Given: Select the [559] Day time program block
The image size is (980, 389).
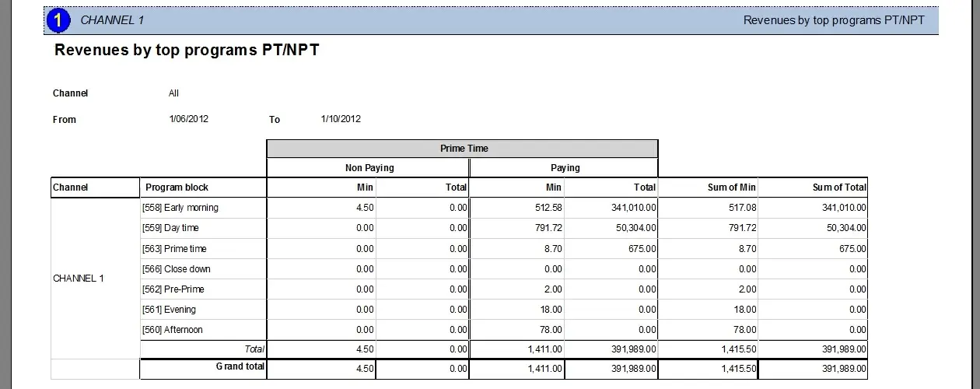Looking at the screenshot, I should coord(170,228).
